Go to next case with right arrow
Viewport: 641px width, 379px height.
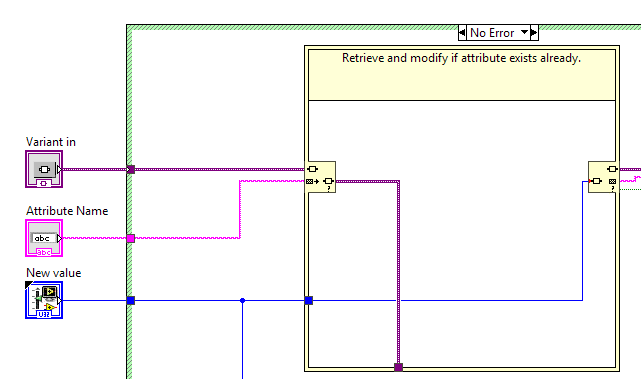(x=534, y=33)
